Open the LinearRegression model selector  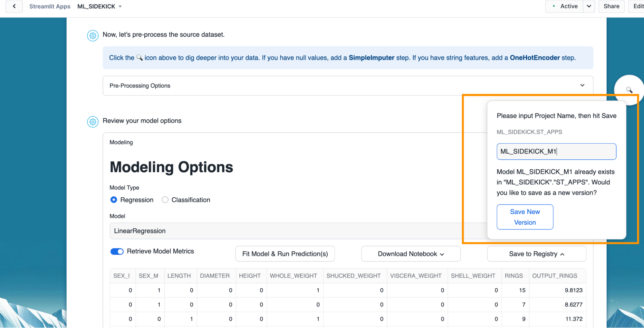pos(286,231)
